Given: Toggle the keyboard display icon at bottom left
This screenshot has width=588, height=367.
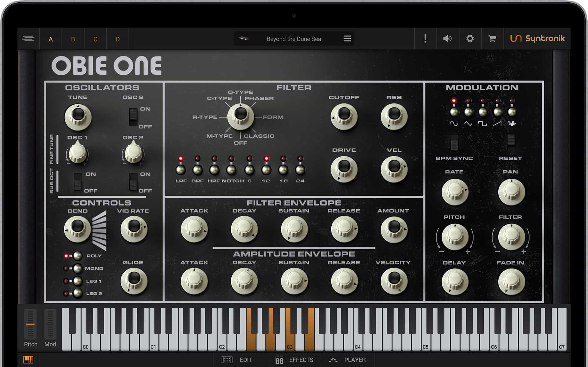Looking at the screenshot, I should [x=28, y=359].
